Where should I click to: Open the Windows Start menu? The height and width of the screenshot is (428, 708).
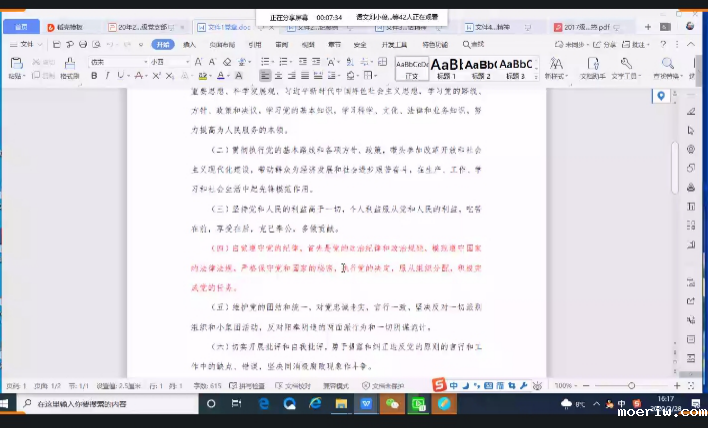point(5,404)
